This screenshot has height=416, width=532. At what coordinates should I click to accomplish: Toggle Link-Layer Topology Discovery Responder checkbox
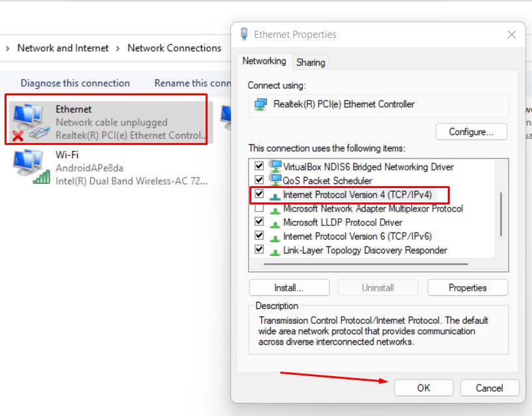[x=259, y=249]
